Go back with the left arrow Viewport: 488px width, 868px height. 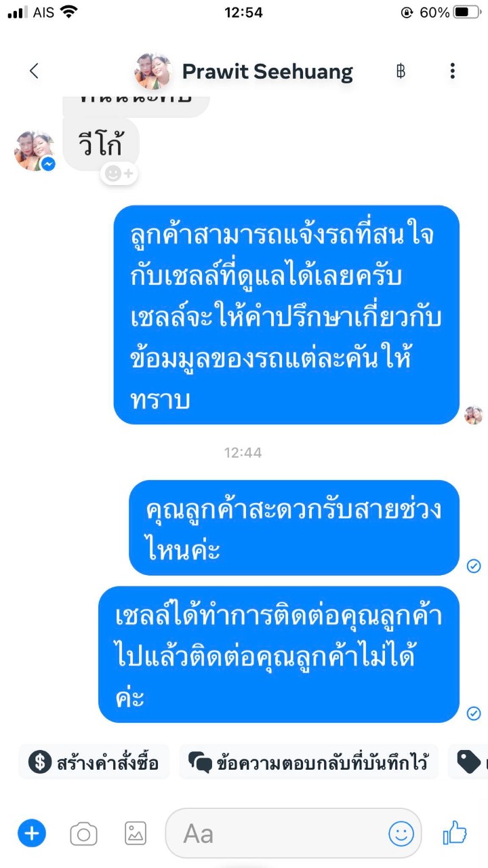coord(34,71)
